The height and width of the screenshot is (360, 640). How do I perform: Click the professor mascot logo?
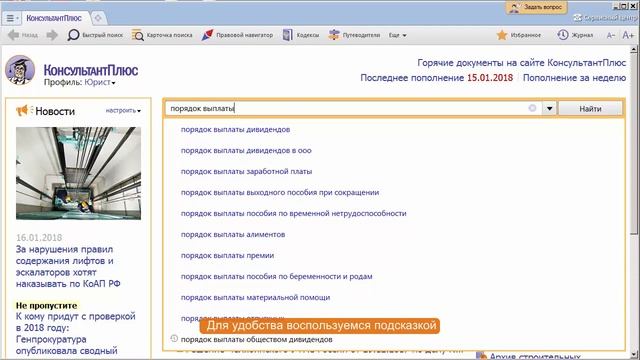(x=20, y=70)
